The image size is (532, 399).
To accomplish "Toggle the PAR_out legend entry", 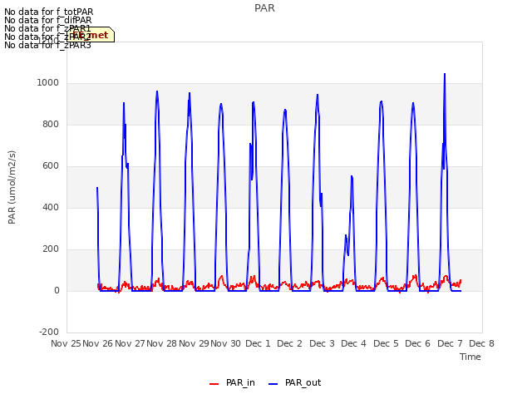I will 295,383.
